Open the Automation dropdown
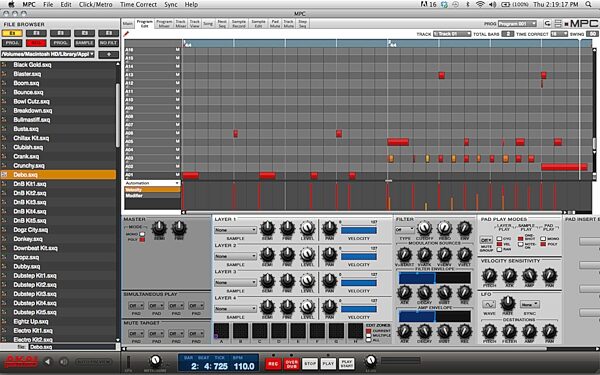 [152, 183]
